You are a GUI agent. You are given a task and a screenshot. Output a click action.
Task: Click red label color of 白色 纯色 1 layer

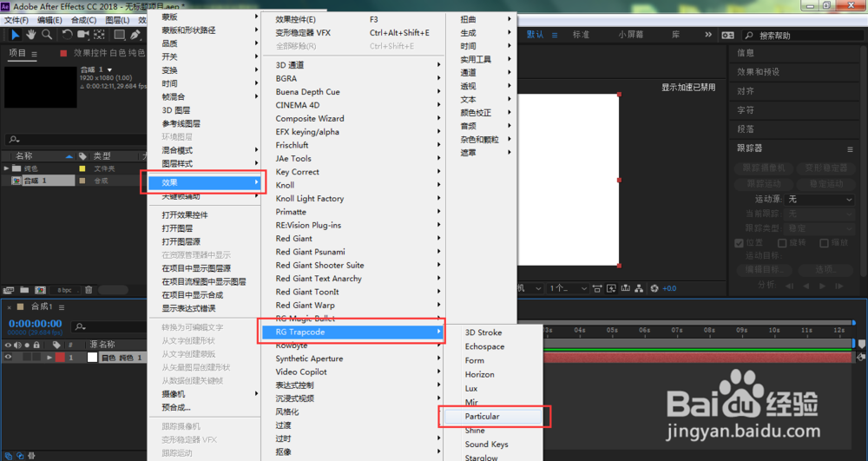tap(60, 358)
